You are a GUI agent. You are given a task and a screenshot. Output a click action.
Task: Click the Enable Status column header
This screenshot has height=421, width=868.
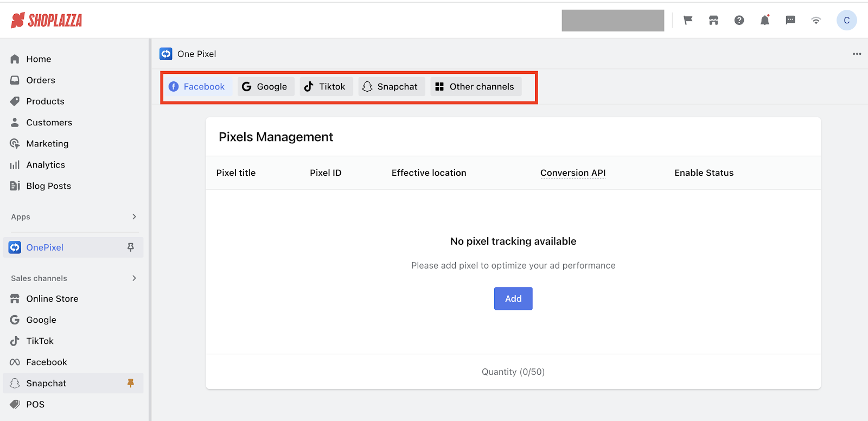click(704, 173)
